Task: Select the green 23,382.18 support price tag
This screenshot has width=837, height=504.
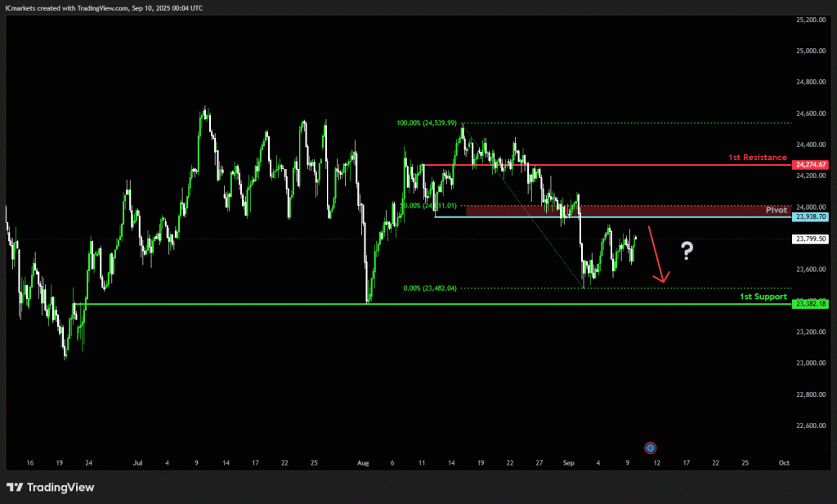Action: [x=810, y=304]
